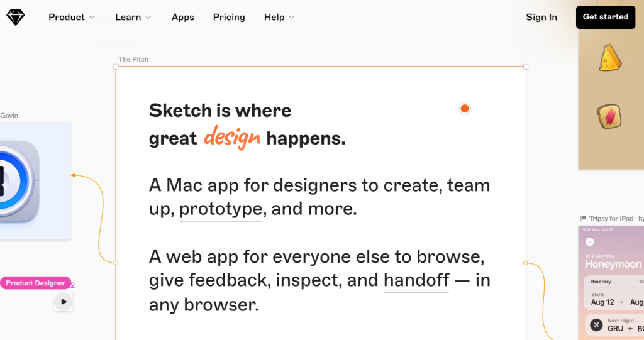Go to the Apps page
This screenshot has width=644, height=340.
[x=183, y=18]
